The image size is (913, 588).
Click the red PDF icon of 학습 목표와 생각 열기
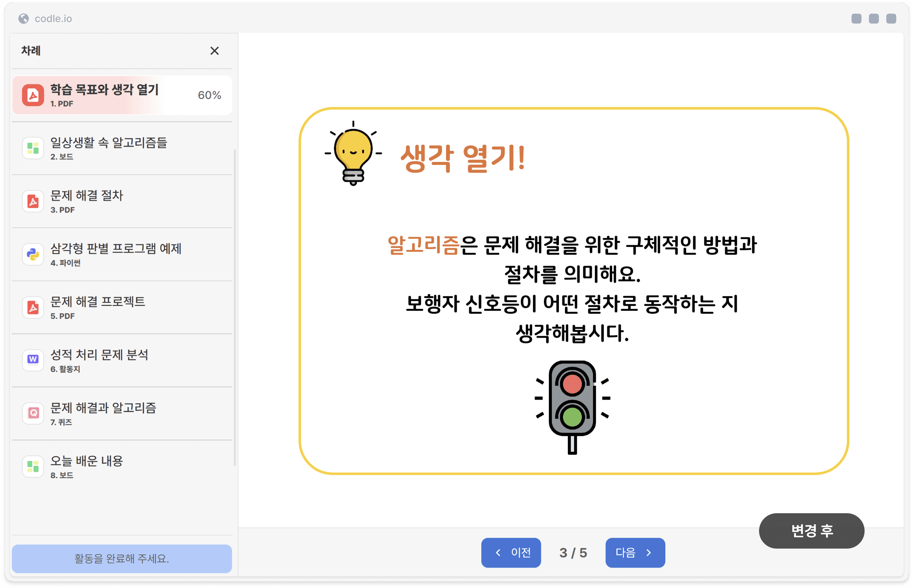point(33,95)
